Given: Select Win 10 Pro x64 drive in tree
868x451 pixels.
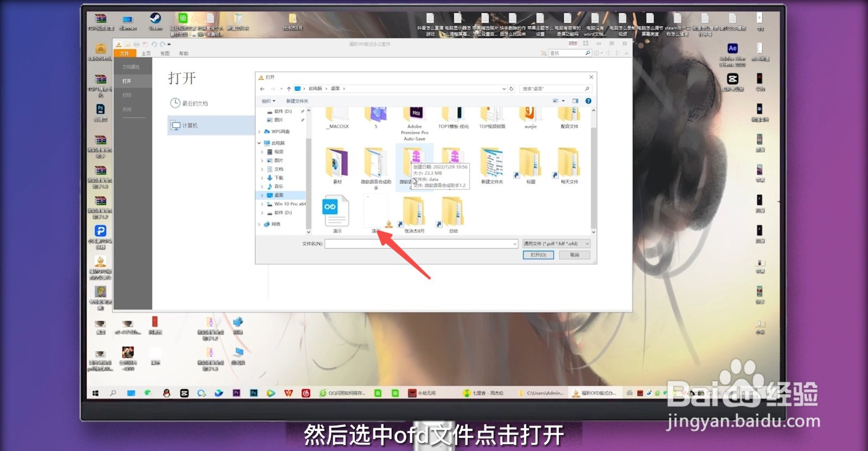Looking at the screenshot, I should click(x=286, y=204).
